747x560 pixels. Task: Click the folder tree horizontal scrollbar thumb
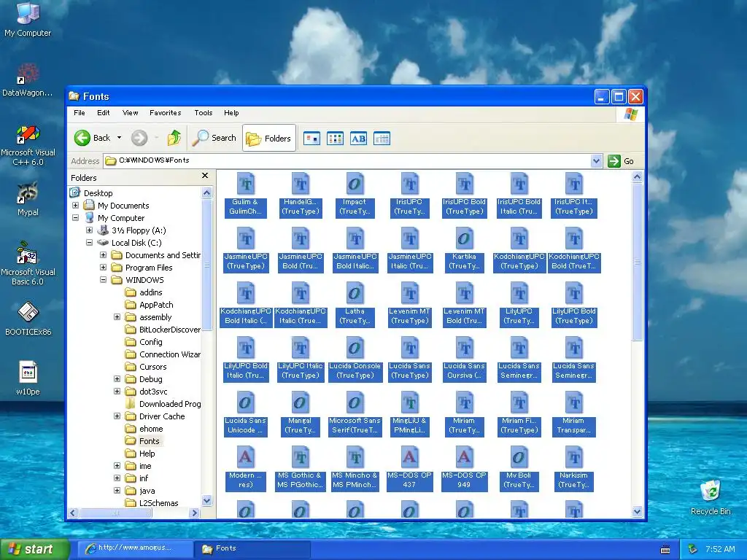coord(116,513)
